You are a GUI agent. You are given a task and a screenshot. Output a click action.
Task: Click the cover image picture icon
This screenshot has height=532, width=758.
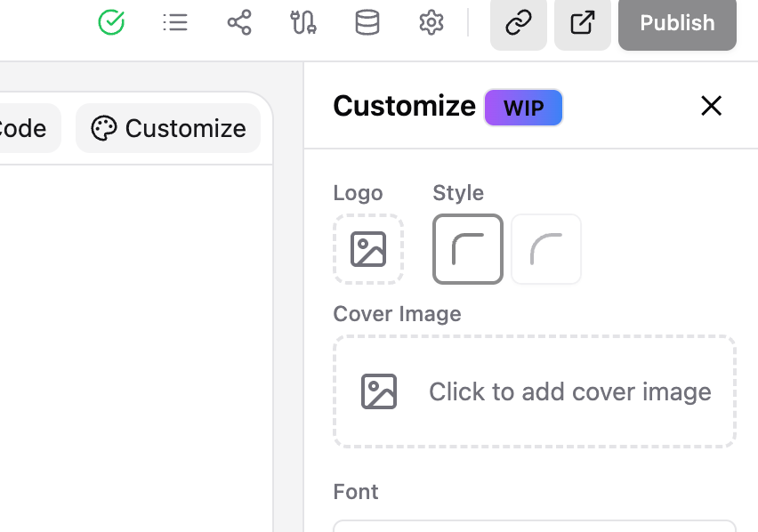click(x=379, y=391)
